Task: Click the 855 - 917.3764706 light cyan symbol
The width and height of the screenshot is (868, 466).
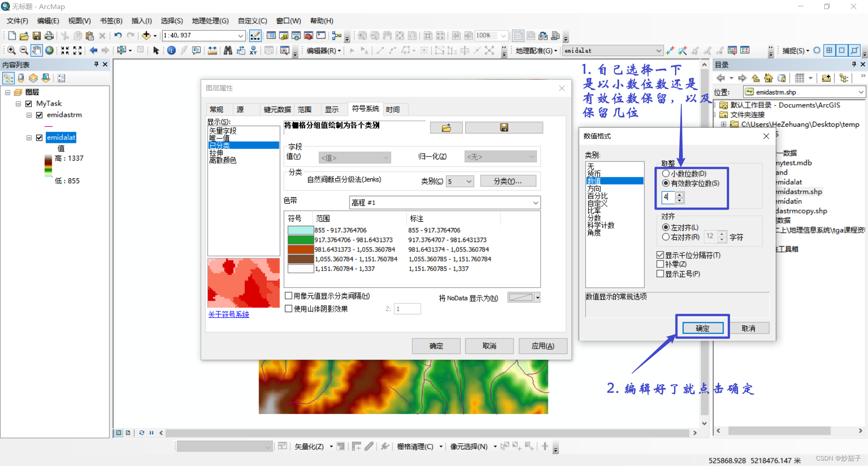Action: (301, 230)
